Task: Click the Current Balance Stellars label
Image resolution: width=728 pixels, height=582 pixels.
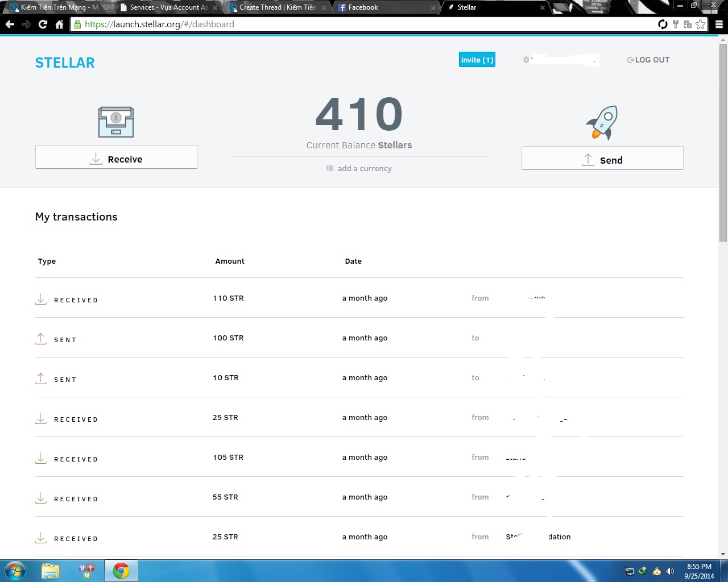Action: (x=359, y=145)
